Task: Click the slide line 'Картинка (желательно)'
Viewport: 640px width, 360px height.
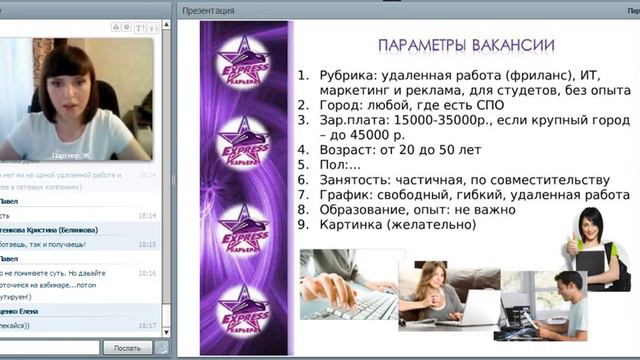Action: click(398, 224)
